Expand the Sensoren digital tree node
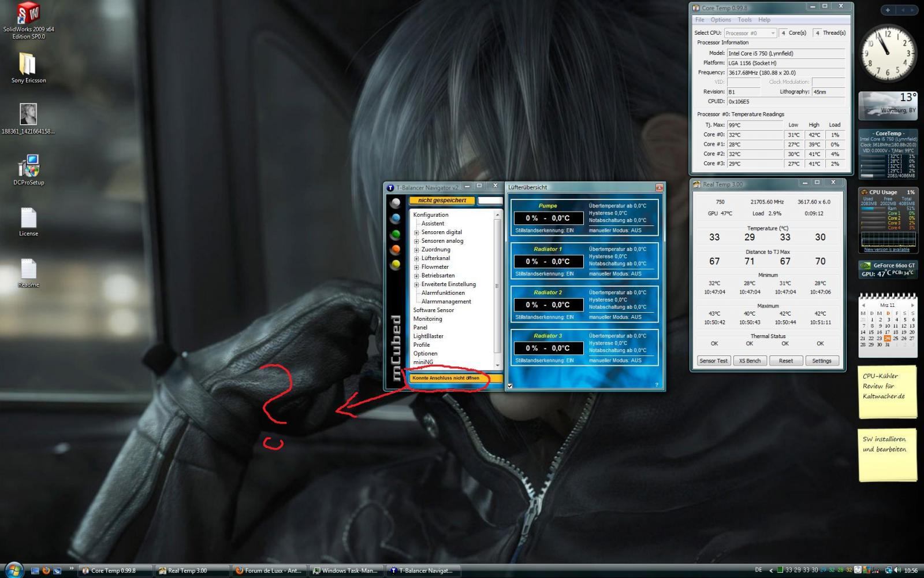This screenshot has width=924, height=578. [x=416, y=232]
